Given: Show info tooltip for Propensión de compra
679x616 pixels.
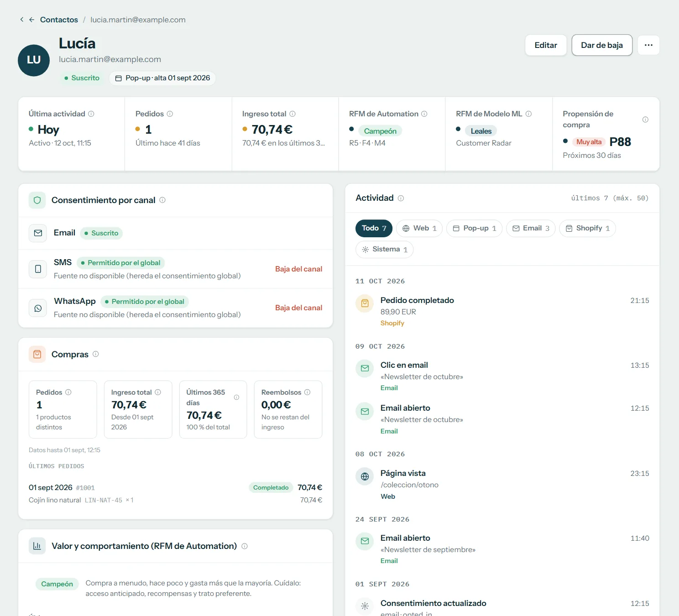Looking at the screenshot, I should (645, 120).
